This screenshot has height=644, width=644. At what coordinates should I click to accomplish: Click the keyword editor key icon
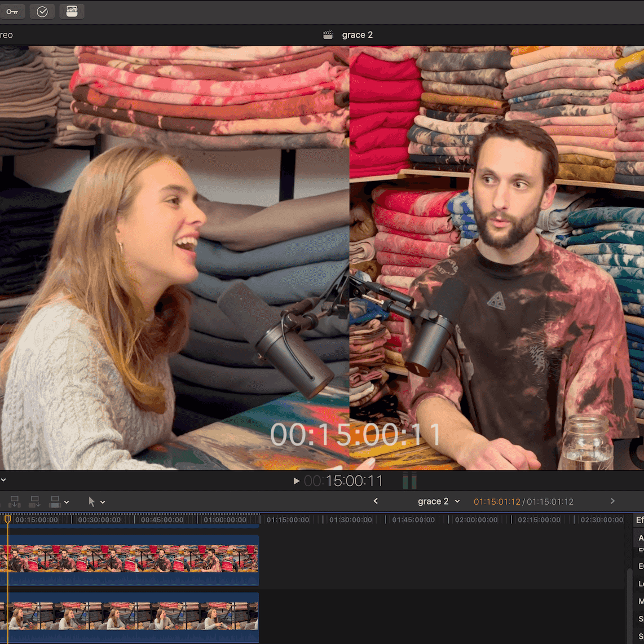pos(12,11)
